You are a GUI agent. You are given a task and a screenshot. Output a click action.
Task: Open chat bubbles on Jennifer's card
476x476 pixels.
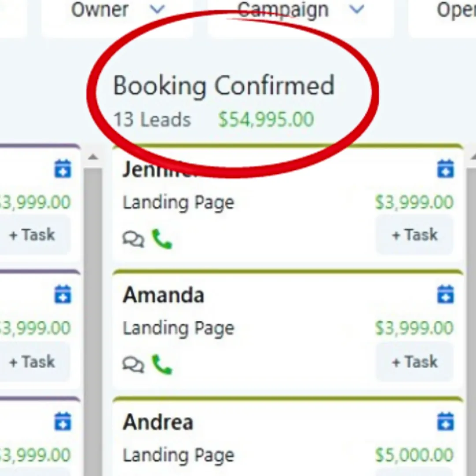click(x=133, y=239)
